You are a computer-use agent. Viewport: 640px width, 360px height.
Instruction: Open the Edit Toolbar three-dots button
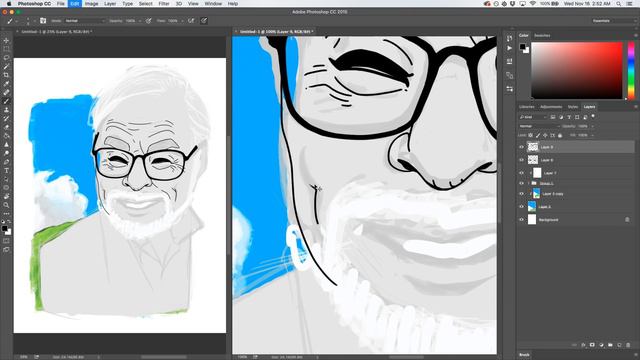coord(6,213)
